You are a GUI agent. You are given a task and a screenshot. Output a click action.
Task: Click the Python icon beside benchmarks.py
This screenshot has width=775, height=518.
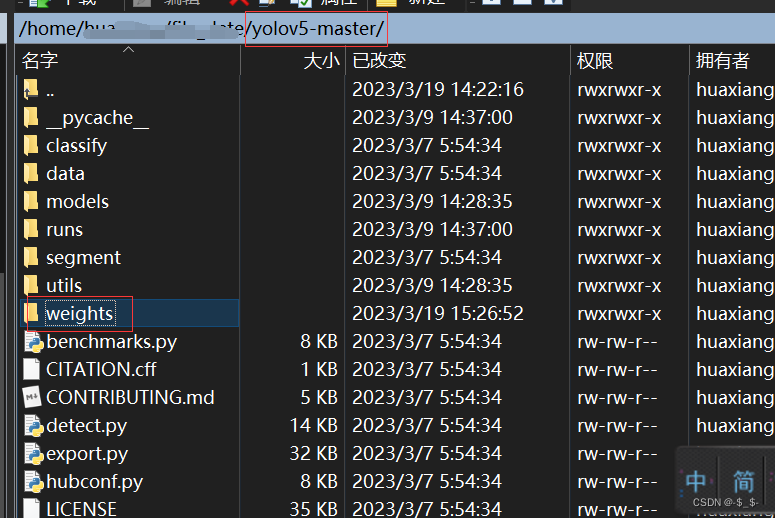34,342
